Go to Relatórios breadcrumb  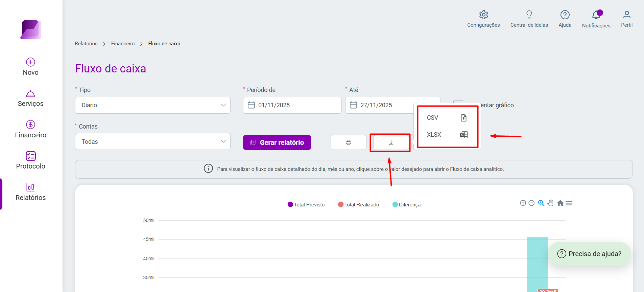click(x=86, y=44)
